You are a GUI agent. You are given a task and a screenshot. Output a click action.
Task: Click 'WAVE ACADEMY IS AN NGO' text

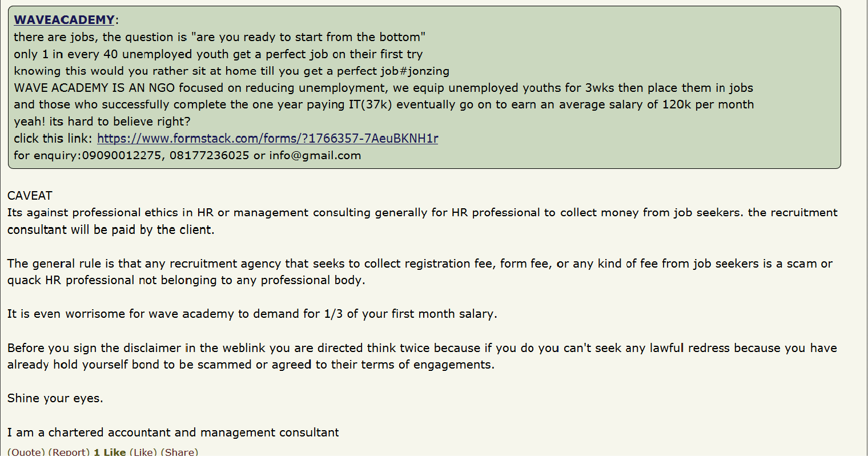click(95, 88)
